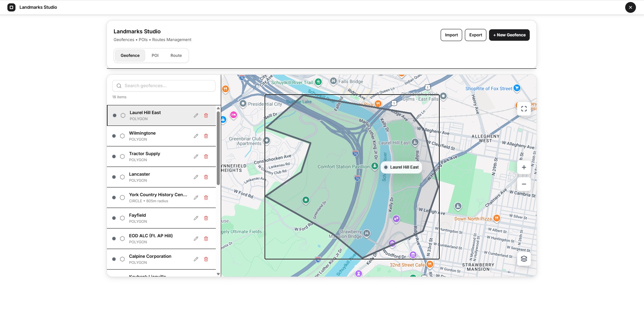Toggle the York Country History Center dot
This screenshot has width=644, height=317.
tap(114, 198)
